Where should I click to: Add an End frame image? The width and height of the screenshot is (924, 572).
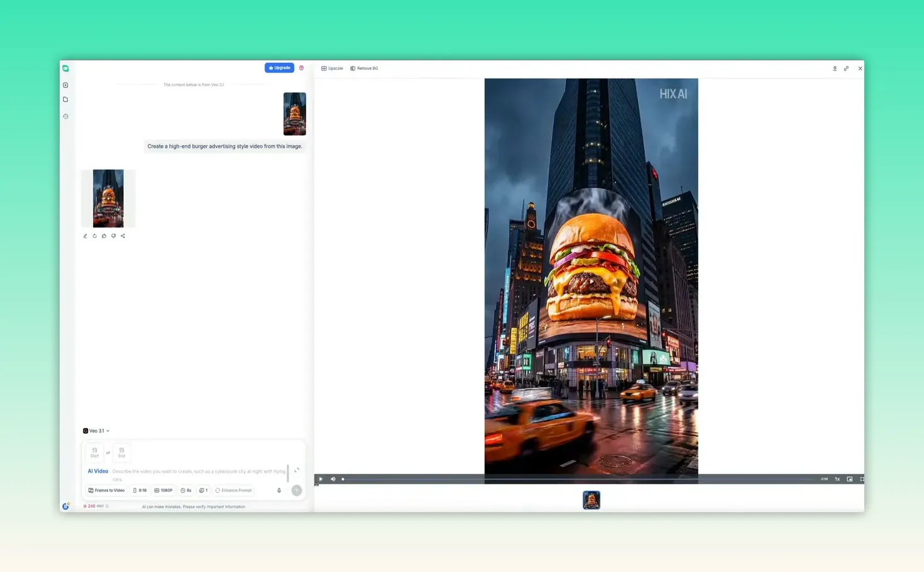(x=121, y=453)
